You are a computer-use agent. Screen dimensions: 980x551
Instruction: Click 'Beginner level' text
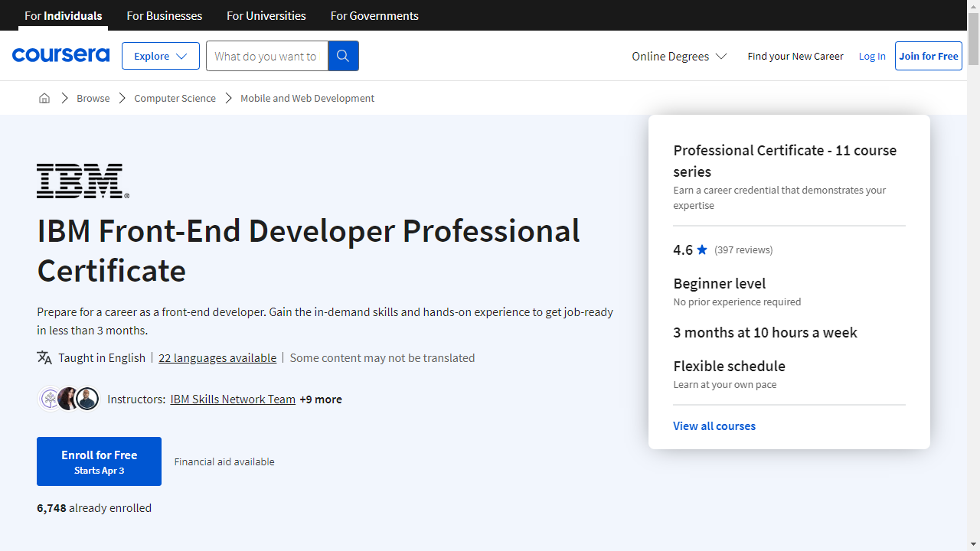(720, 283)
